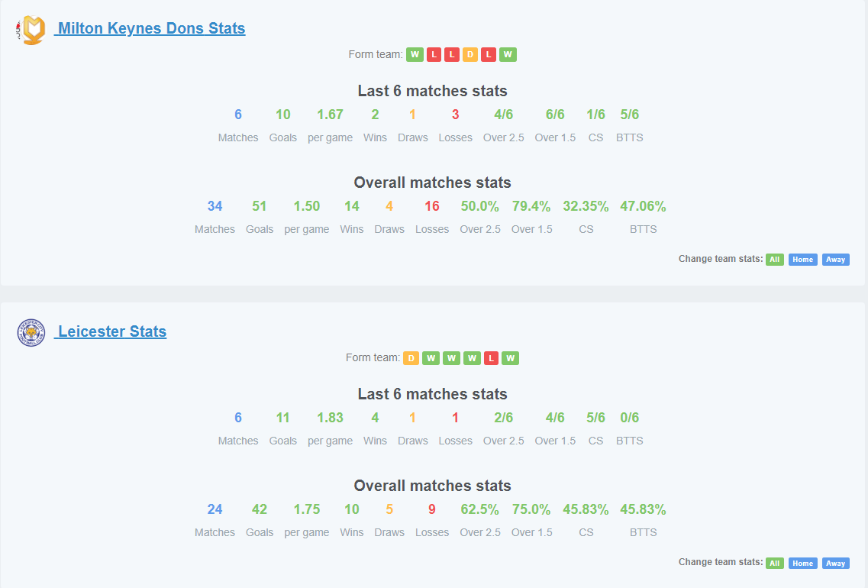Switch Milton Keynes Dons stats to Home
Viewport: 868px width, 588px height.
[x=802, y=259]
